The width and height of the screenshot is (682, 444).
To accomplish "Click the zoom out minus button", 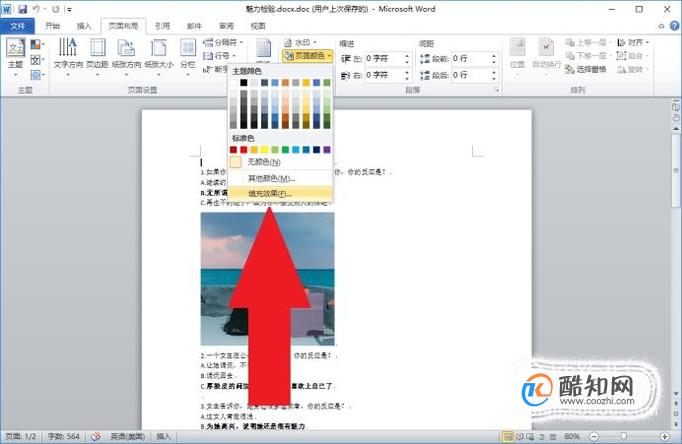I will pyautogui.click(x=595, y=436).
